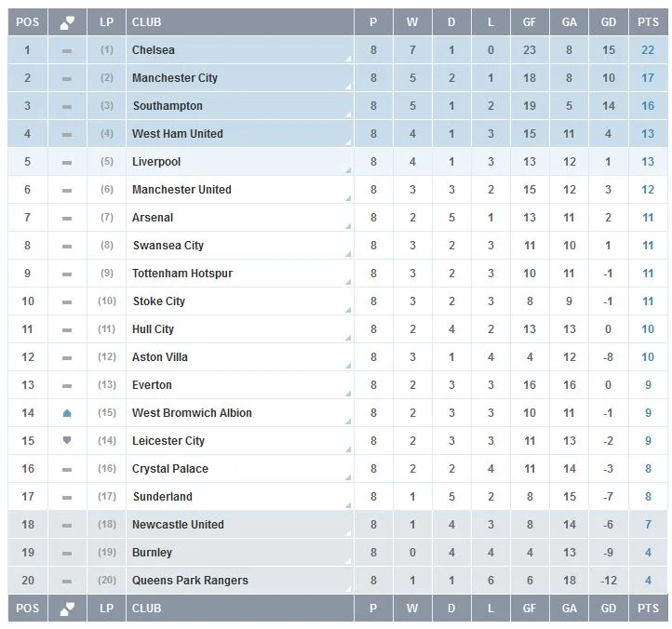Viewport: 672px width, 629px height.
Task: Click the POS label in the bottom footer
Action: point(28,609)
